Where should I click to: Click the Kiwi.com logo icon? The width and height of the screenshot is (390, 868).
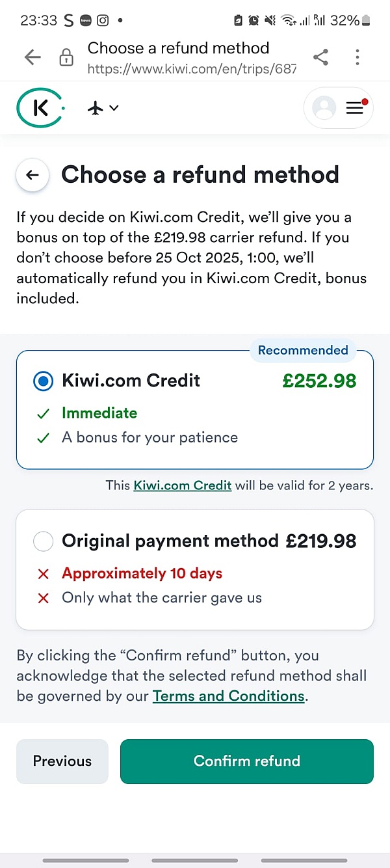pyautogui.click(x=40, y=108)
